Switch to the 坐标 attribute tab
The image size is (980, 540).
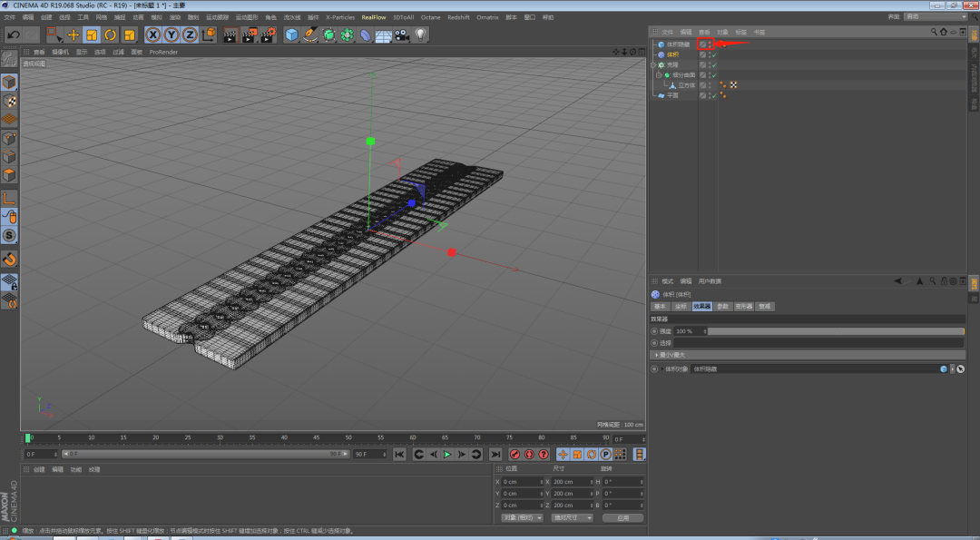coord(680,307)
